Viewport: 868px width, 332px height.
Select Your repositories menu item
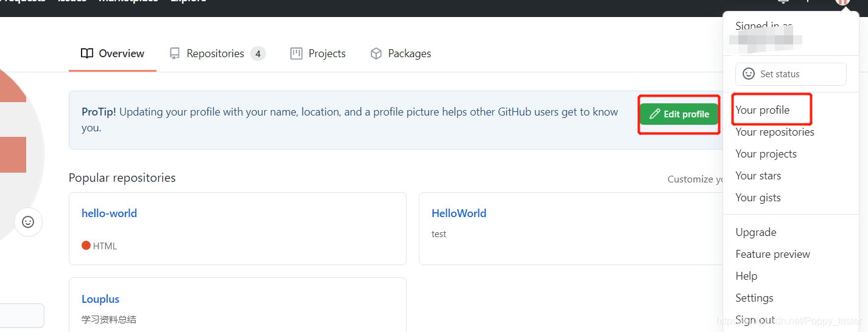(x=774, y=132)
